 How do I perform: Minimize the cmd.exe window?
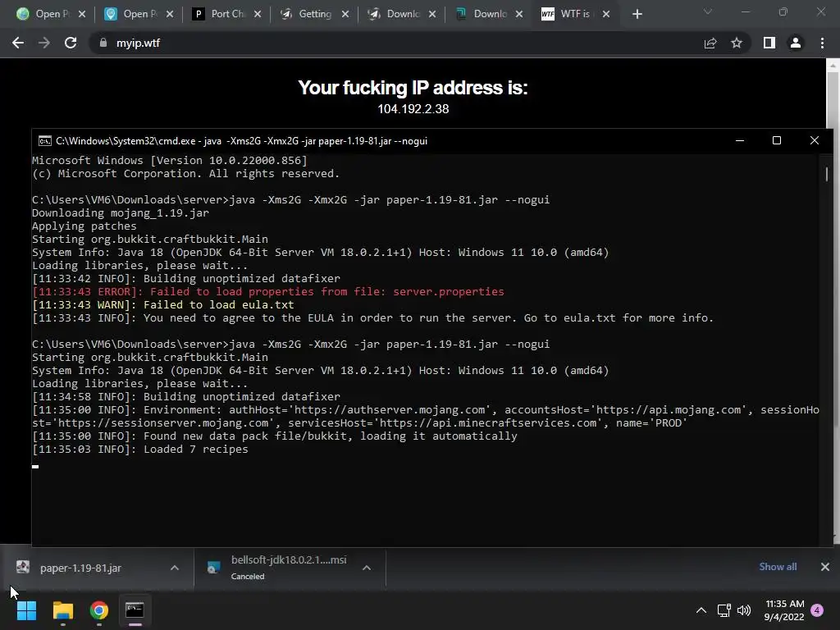point(740,140)
